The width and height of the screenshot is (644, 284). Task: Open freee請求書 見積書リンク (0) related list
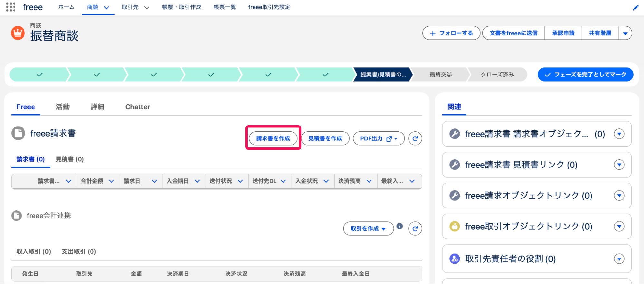pos(521,165)
